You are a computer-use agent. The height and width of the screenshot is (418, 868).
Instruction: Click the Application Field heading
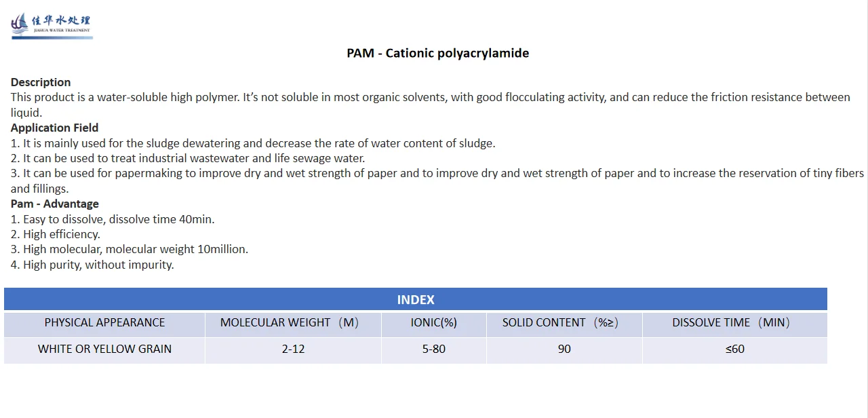pyautogui.click(x=54, y=128)
